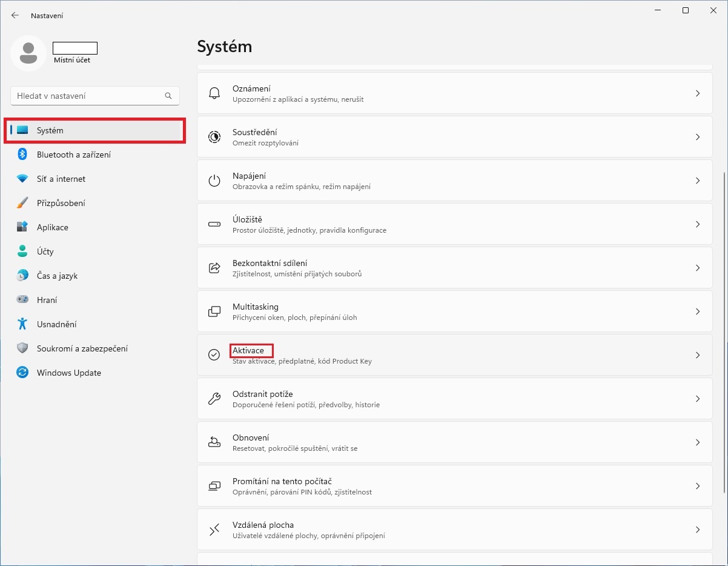Viewport: 728px width, 566px height.
Task: Click the user profile avatar
Action: pos(28,53)
